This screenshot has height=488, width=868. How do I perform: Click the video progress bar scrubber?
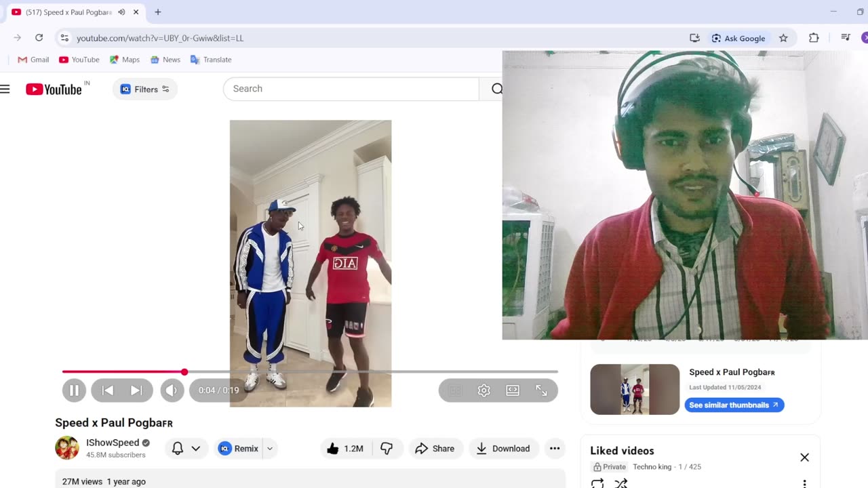(184, 371)
